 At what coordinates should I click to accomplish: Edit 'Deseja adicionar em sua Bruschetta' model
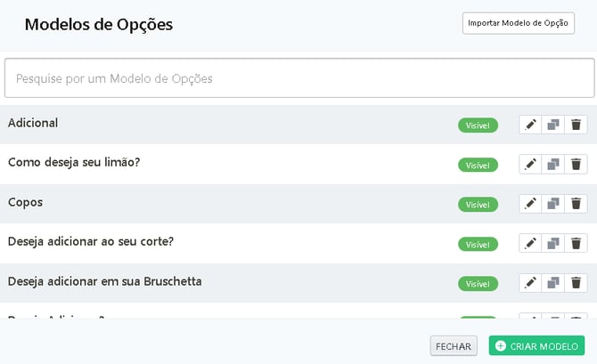pyautogui.click(x=531, y=283)
